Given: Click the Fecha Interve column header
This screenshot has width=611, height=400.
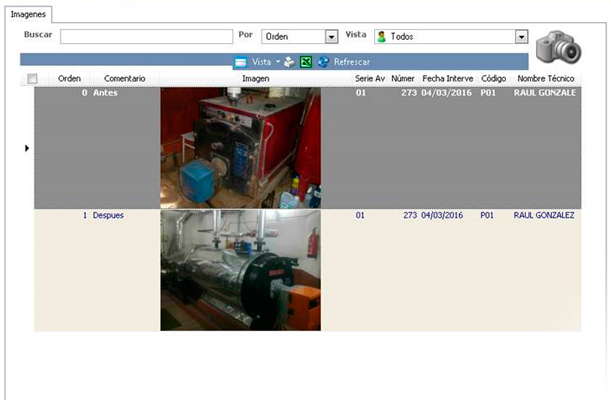Looking at the screenshot, I should click(x=448, y=79).
